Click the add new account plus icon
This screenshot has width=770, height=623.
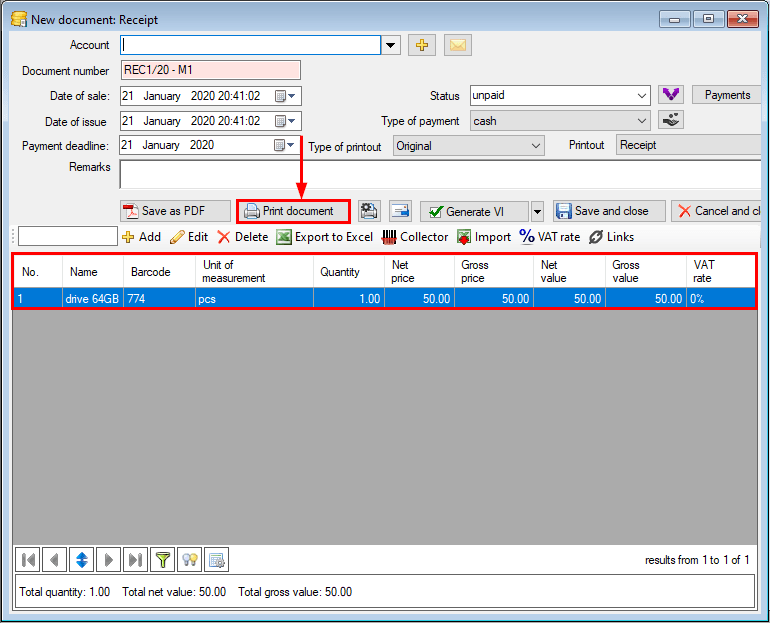[x=422, y=45]
